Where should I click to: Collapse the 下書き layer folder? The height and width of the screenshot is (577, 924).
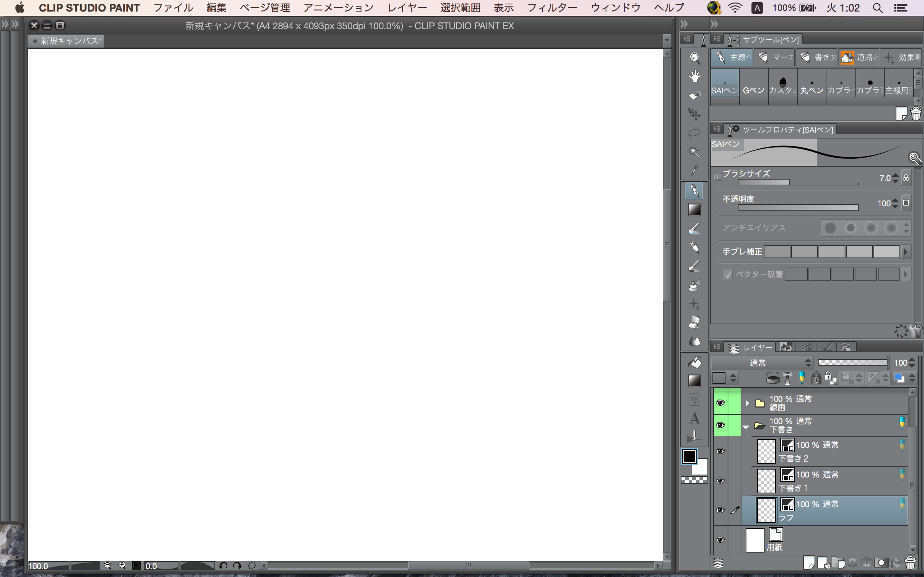pyautogui.click(x=746, y=426)
